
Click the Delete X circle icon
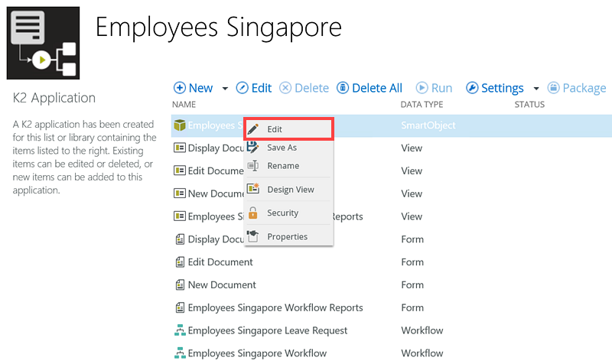click(285, 88)
